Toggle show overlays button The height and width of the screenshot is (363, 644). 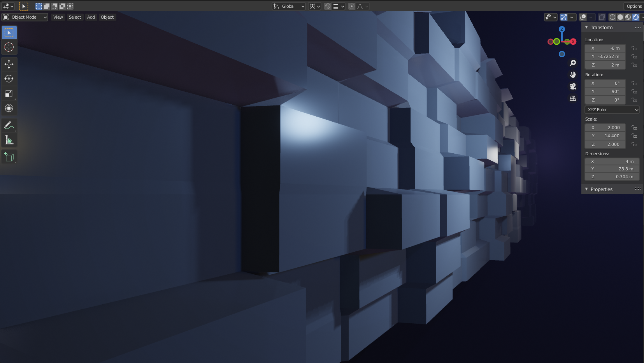[x=583, y=17]
